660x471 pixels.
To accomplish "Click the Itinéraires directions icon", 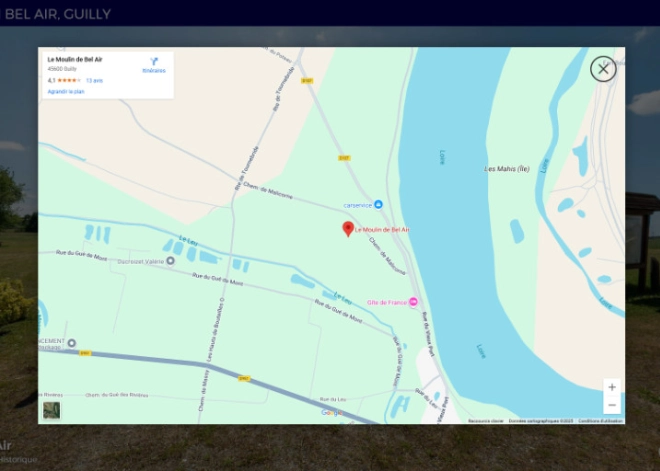I will (x=154, y=62).
